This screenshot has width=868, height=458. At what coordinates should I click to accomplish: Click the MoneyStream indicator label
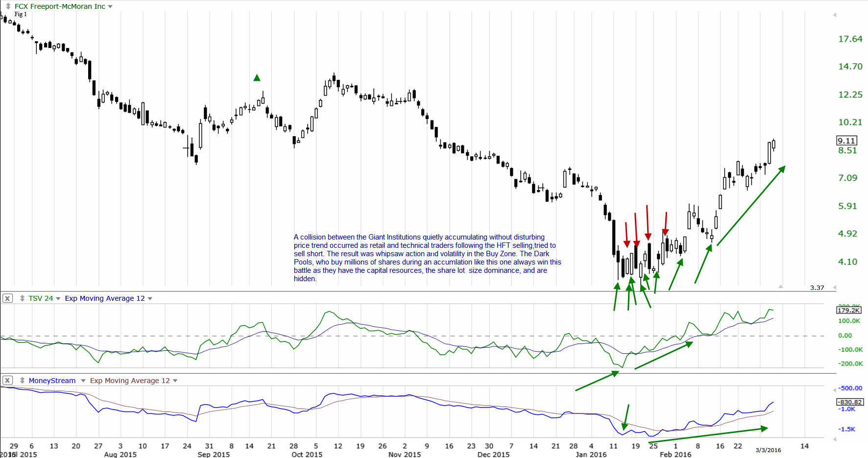[52, 381]
